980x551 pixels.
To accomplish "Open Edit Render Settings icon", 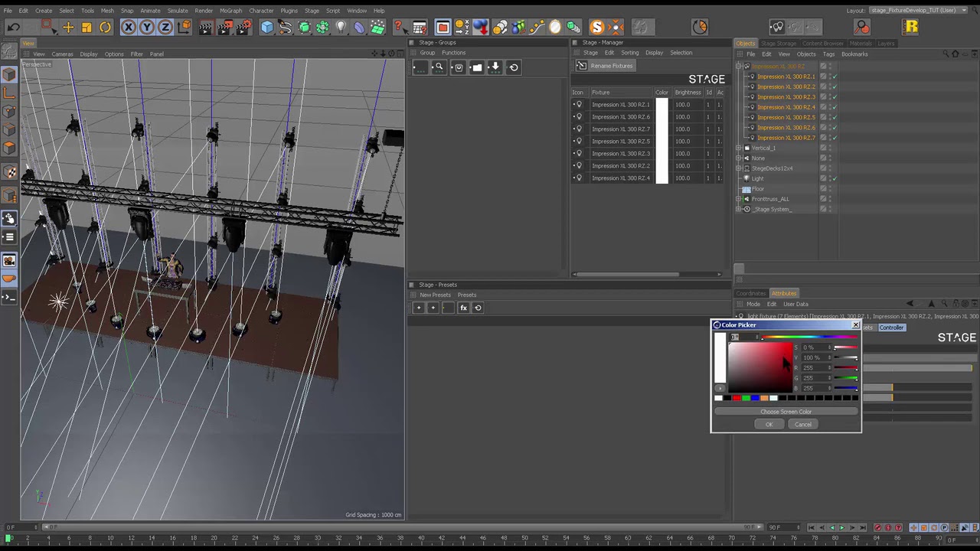I will point(243,28).
